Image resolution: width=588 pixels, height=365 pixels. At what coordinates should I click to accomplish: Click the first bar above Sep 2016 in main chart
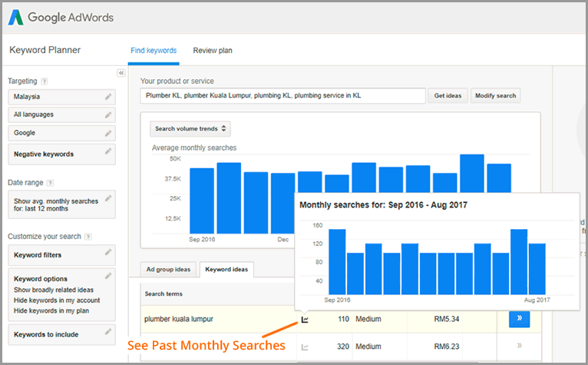[x=202, y=201]
